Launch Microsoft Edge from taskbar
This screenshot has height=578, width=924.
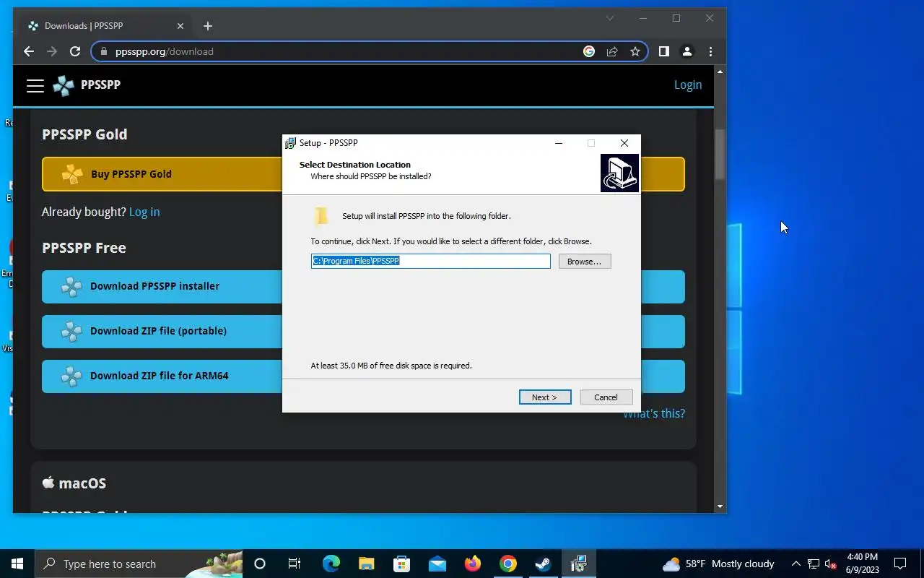(x=331, y=564)
